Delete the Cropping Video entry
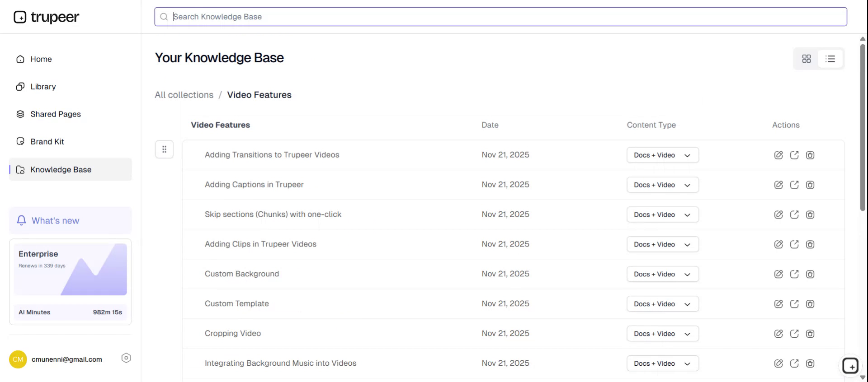 [810, 334]
